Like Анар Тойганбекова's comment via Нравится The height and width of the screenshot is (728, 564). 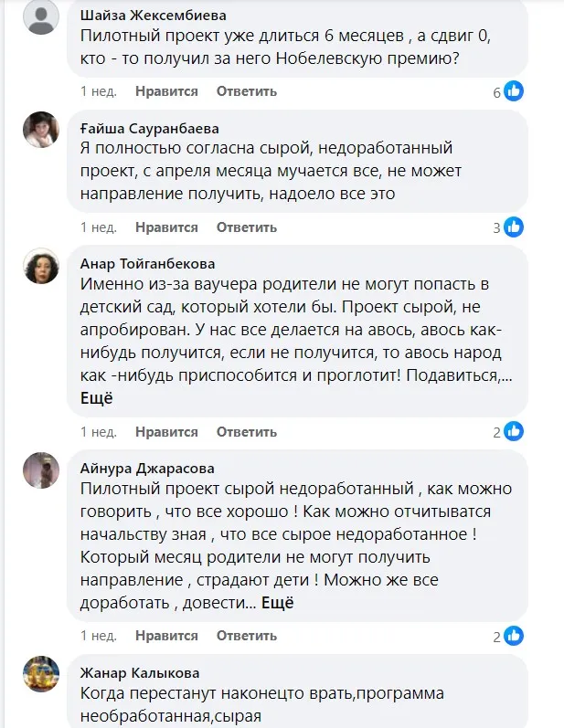166,431
